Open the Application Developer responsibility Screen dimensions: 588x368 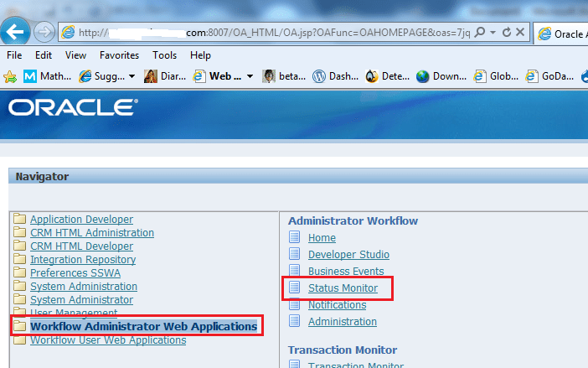(81, 219)
